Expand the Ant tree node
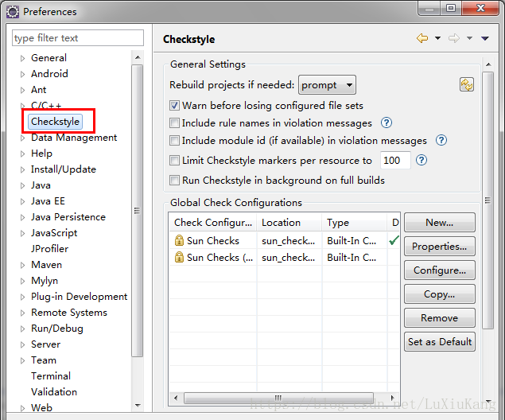This screenshot has width=505, height=420. [x=22, y=90]
